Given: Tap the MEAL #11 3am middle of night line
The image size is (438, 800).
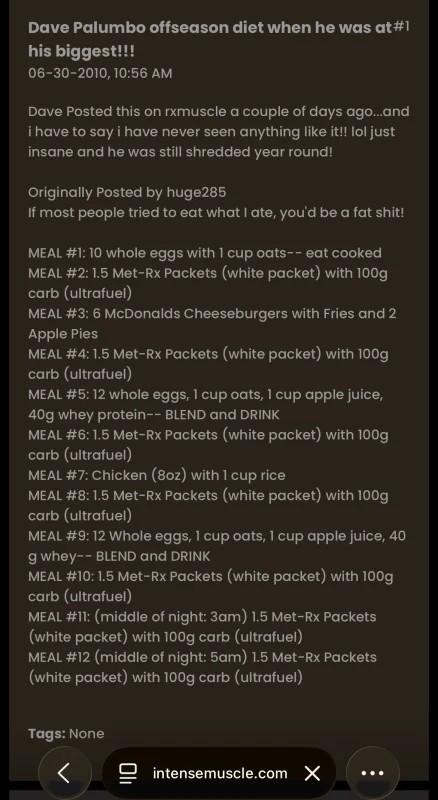Looking at the screenshot, I should (x=202, y=627).
